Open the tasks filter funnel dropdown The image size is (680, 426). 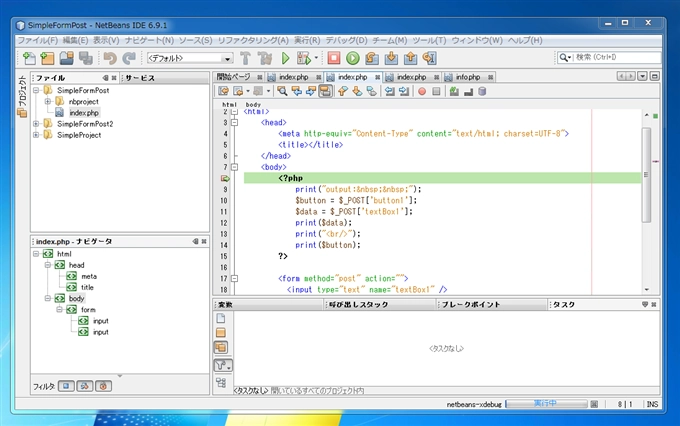pyautogui.click(x=223, y=365)
